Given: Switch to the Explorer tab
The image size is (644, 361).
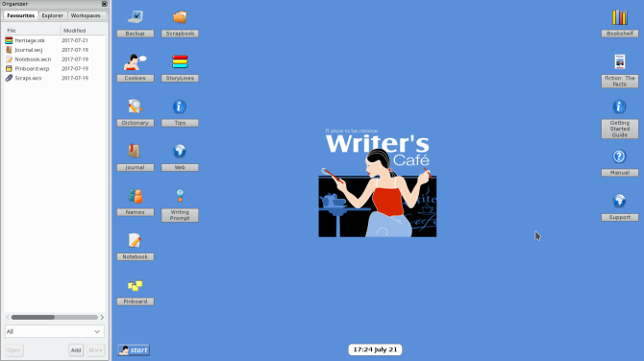Looking at the screenshot, I should tap(53, 15).
